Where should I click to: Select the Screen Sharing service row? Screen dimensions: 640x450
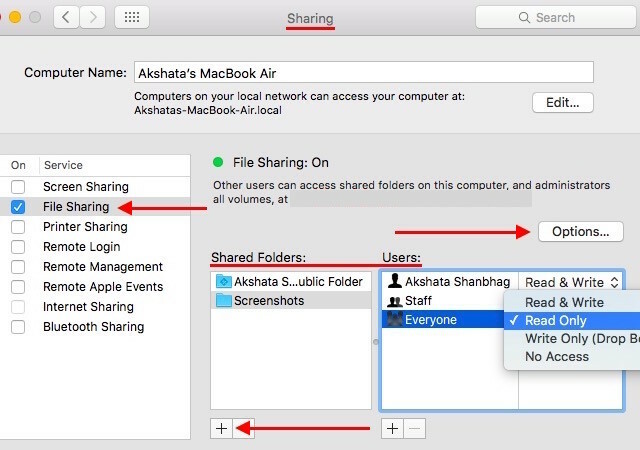click(95, 187)
